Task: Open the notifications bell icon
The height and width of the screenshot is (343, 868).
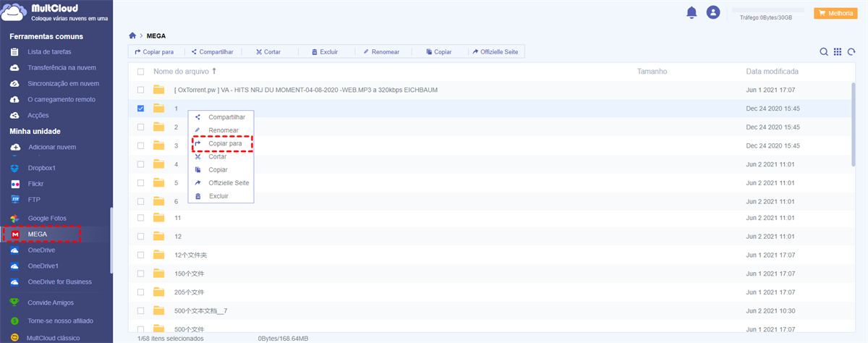Action: coord(692,12)
